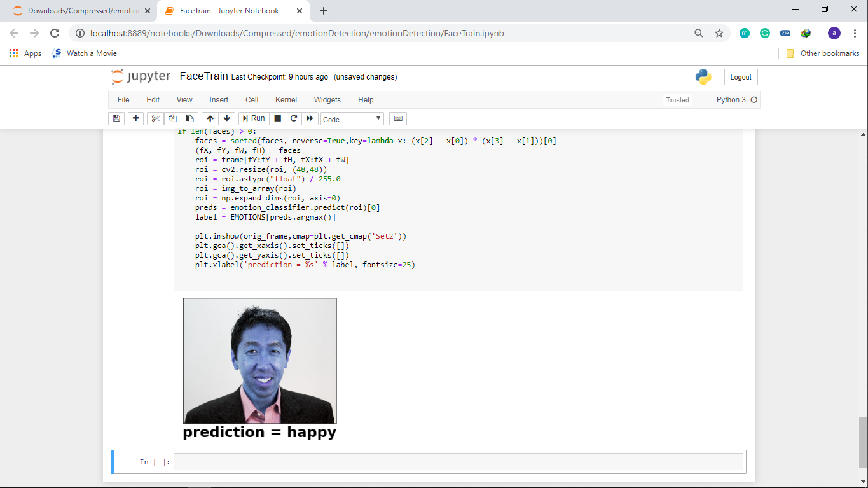Insert a cell below with the plus icon
Image resolution: width=868 pixels, height=488 pixels.
135,118
